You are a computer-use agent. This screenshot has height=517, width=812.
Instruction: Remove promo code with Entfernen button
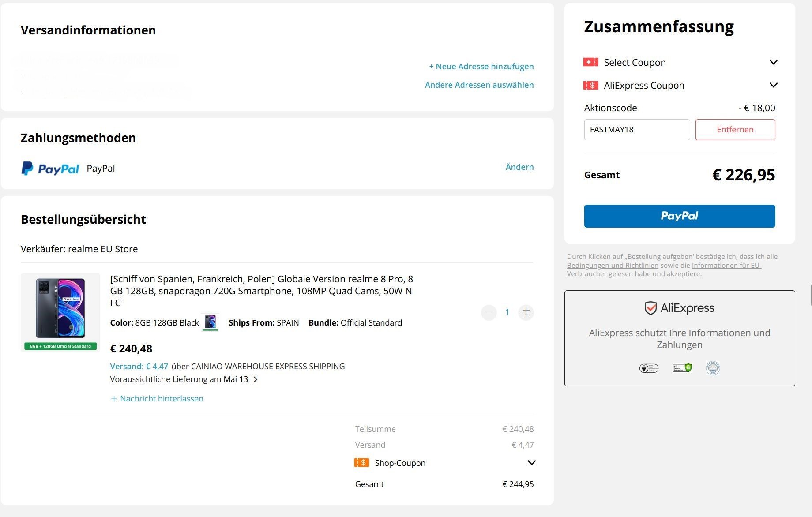735,130
